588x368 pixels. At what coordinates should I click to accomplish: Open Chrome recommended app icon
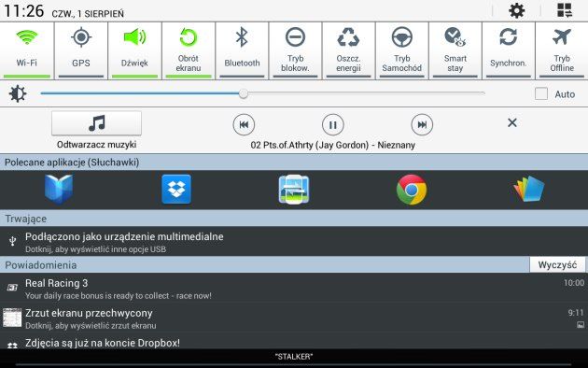[412, 190]
